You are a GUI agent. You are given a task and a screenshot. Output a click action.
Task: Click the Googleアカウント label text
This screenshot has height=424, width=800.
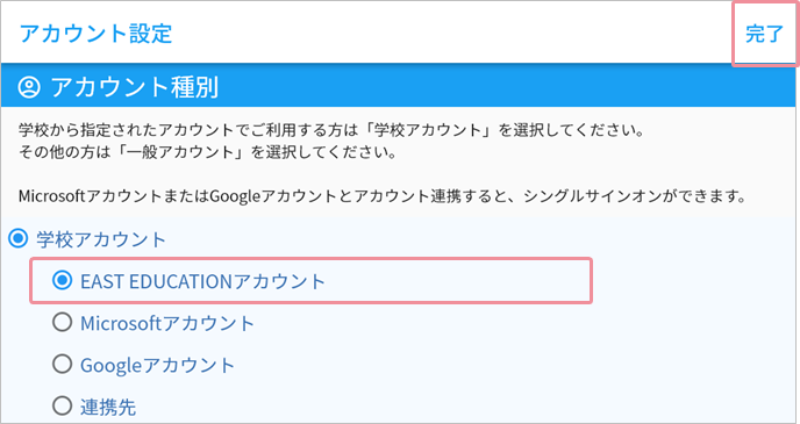[x=157, y=365]
